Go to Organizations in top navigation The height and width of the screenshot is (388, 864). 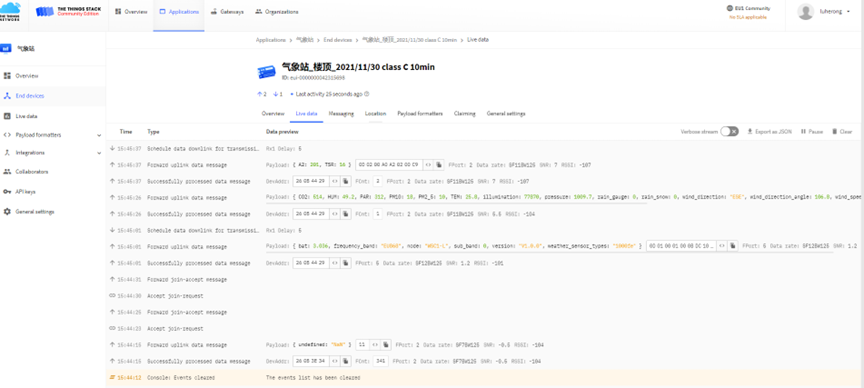[x=277, y=12]
